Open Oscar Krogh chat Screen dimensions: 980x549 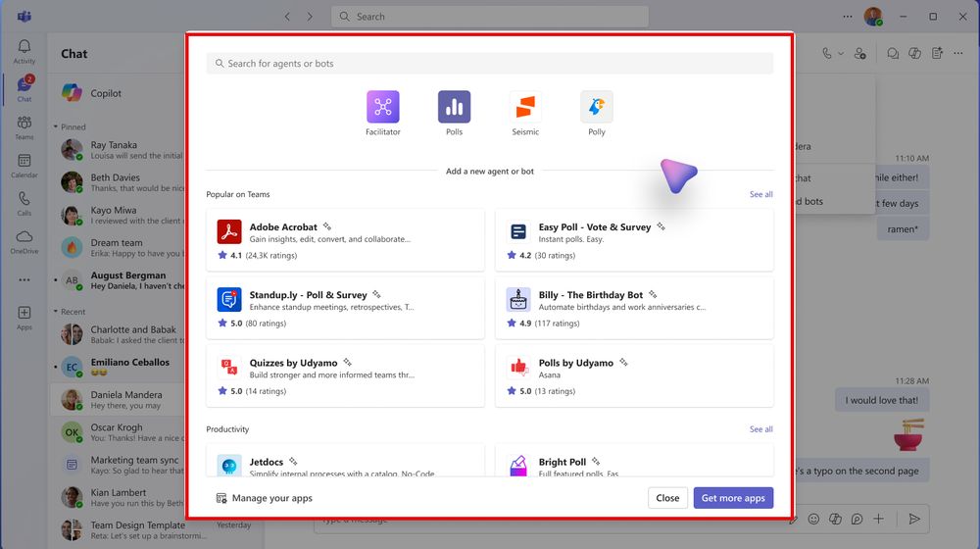pyautogui.click(x=119, y=432)
